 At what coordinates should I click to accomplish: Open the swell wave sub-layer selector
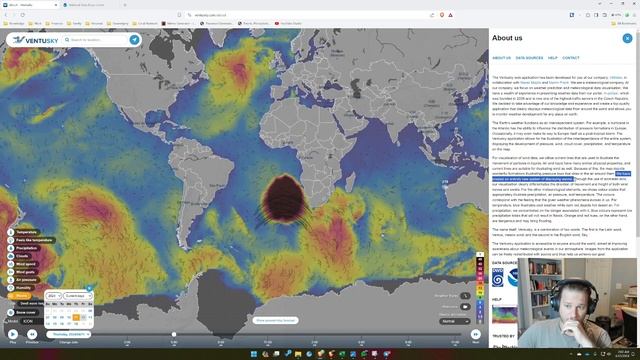(x=31, y=304)
